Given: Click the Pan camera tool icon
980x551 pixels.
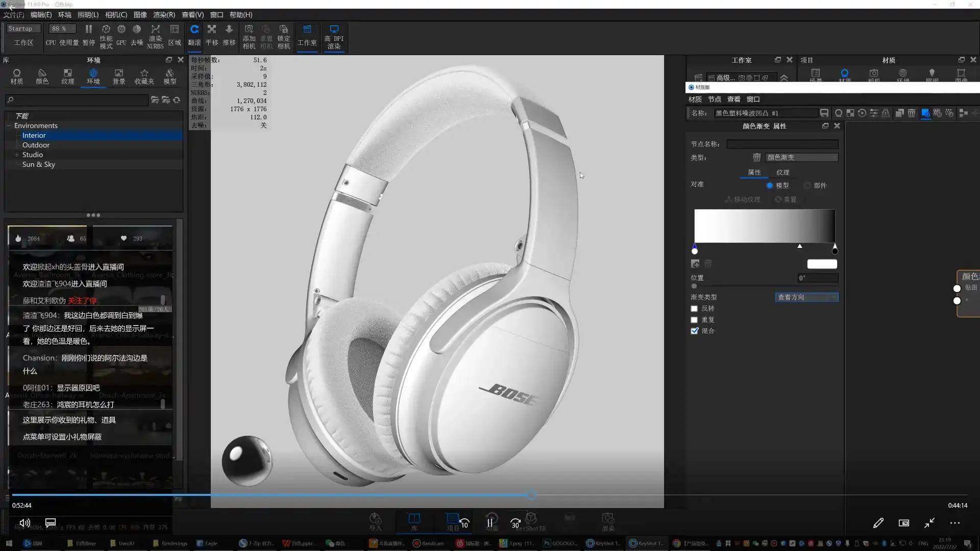Looking at the screenshot, I should point(212,30).
